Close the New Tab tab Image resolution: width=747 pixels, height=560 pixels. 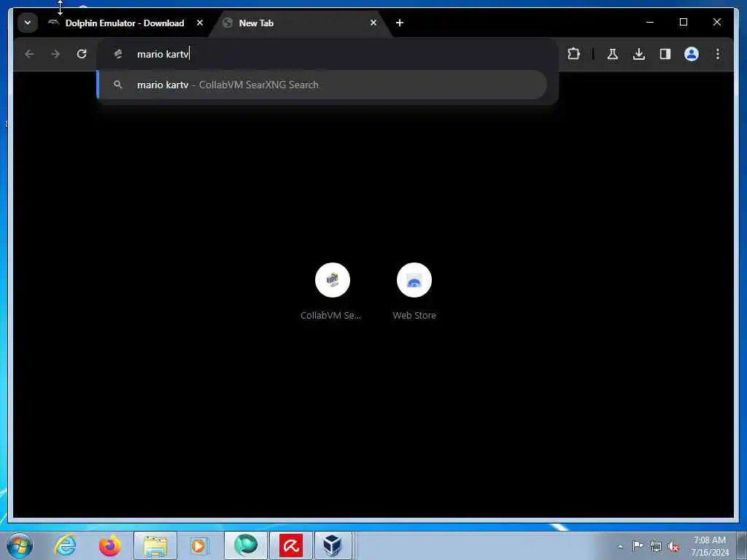[x=373, y=23]
